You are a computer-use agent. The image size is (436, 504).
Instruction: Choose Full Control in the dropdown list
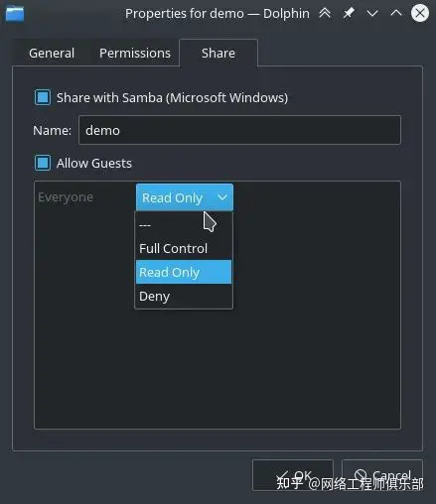[184, 248]
